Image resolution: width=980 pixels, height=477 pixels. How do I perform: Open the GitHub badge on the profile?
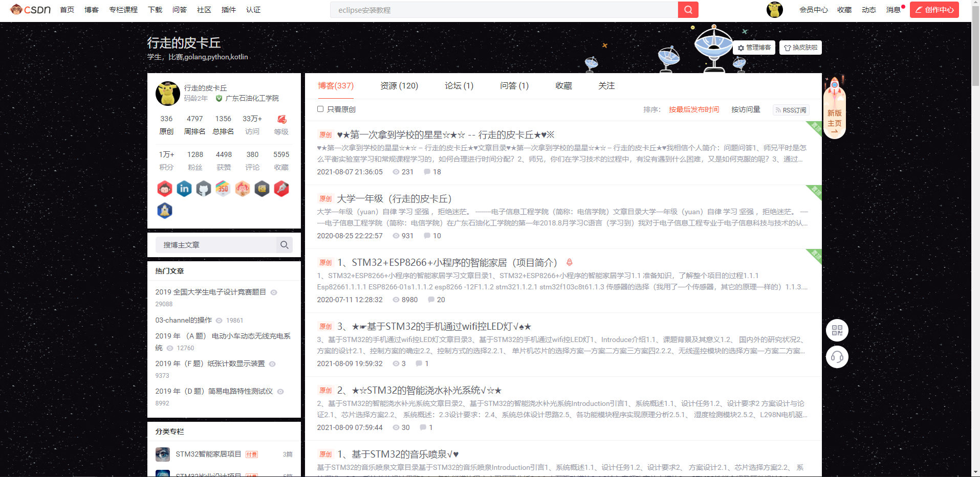[x=204, y=189]
